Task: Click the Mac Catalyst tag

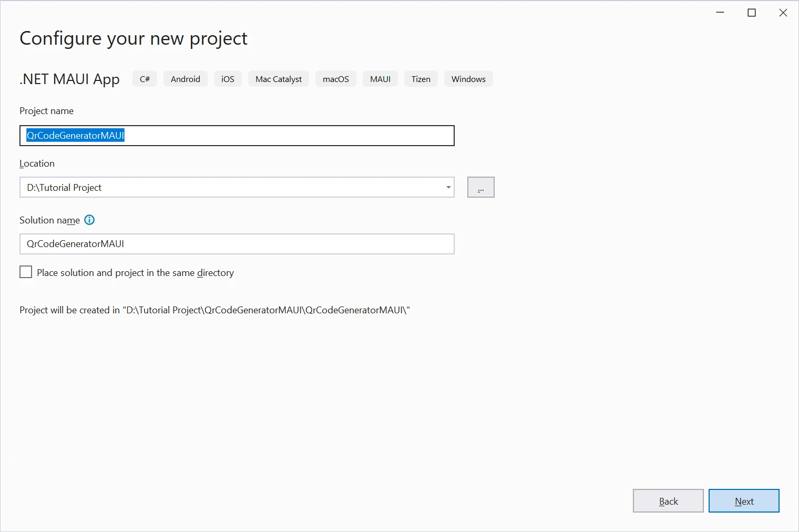Action: (x=279, y=79)
